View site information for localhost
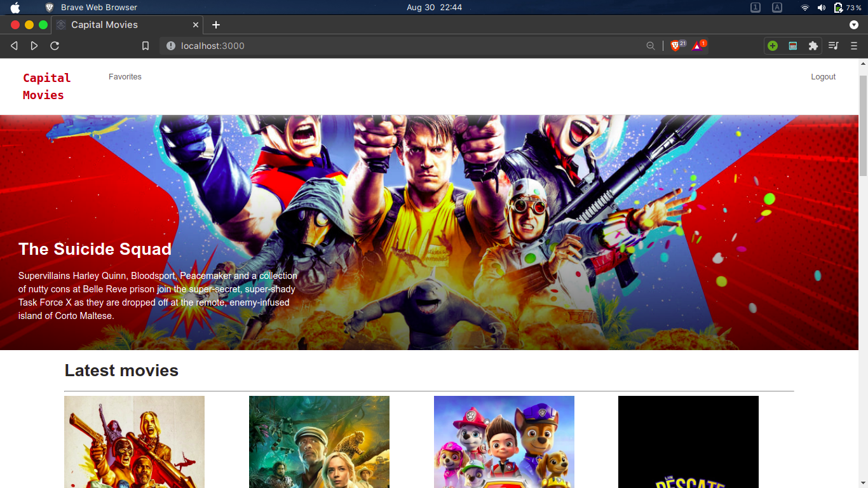The image size is (868, 488). tap(170, 46)
